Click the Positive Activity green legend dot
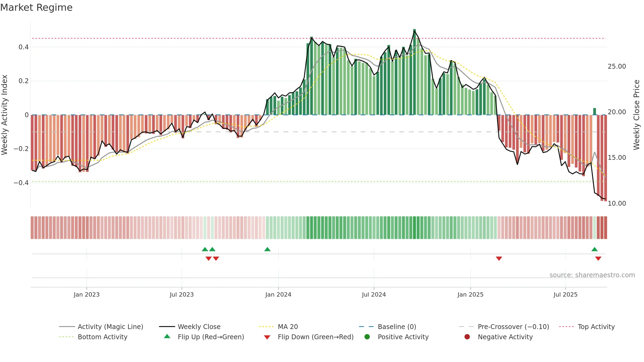 pyautogui.click(x=367, y=337)
